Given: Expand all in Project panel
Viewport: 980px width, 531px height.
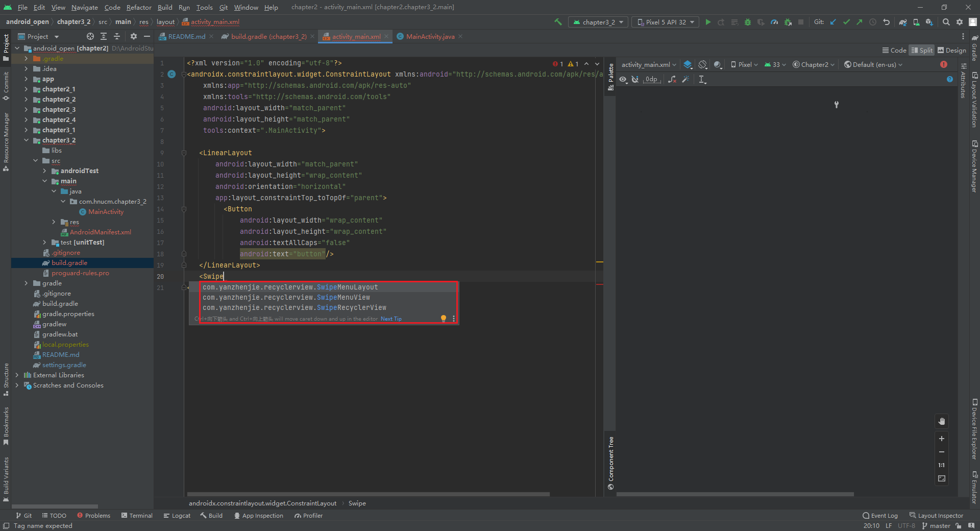Looking at the screenshot, I should (x=104, y=36).
